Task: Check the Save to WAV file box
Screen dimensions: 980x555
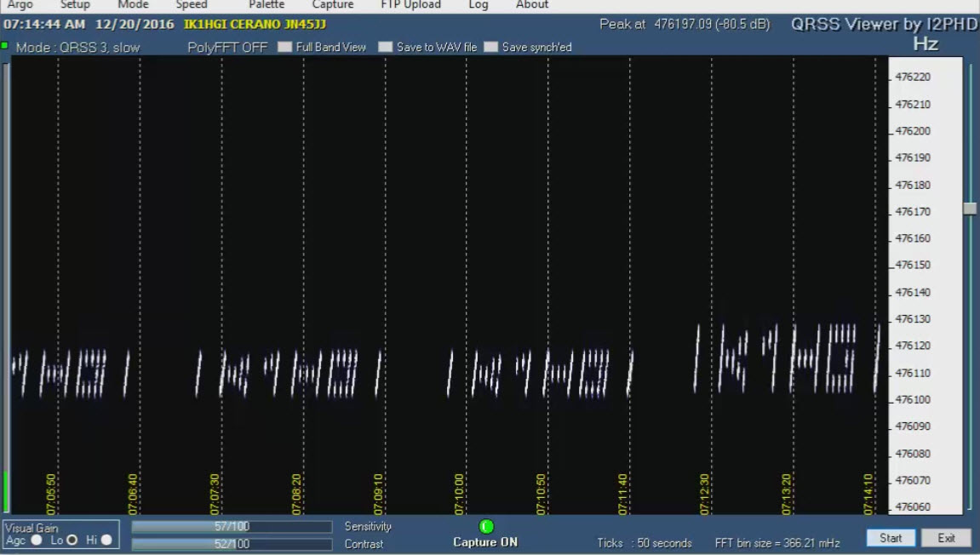Action: point(386,48)
